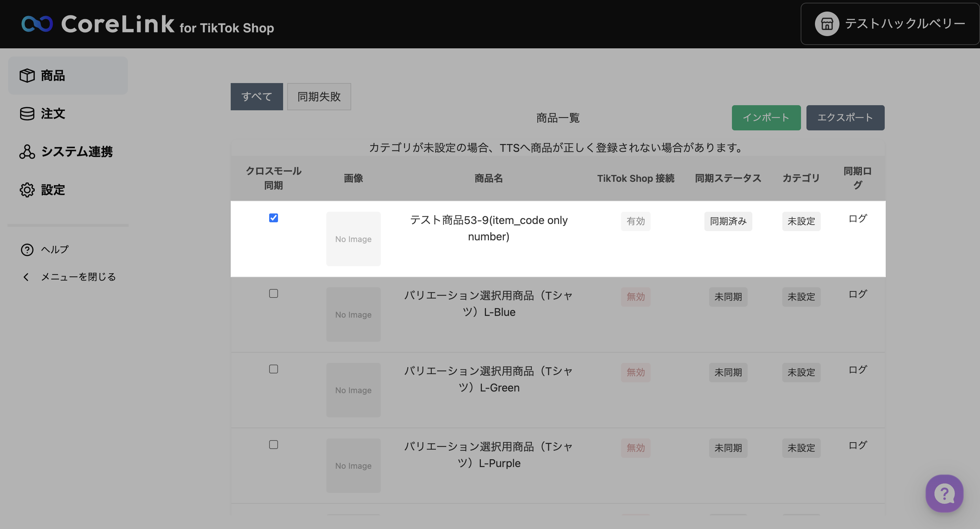Viewport: 980px width, 529px height.
Task: Open the purple chat help bubble
Action: (x=944, y=494)
